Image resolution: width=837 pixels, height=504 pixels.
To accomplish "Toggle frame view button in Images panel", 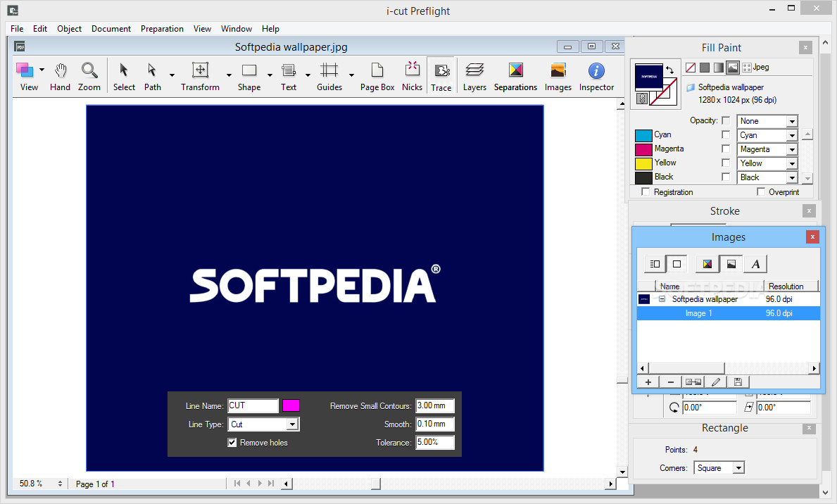I will pos(677,264).
